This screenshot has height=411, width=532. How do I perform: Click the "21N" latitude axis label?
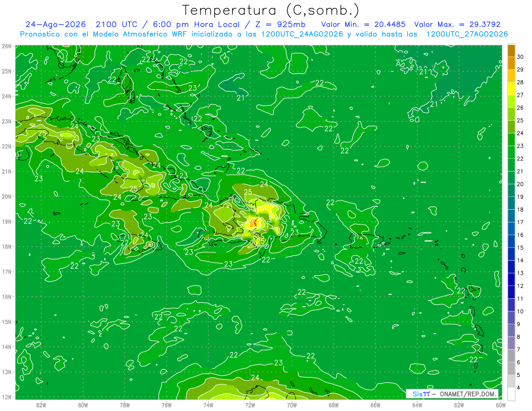pyautogui.click(x=7, y=172)
